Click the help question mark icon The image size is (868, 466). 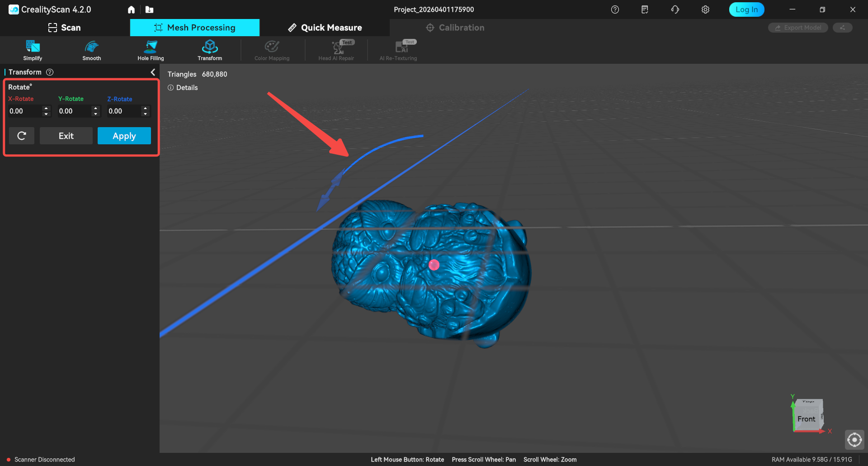point(615,10)
